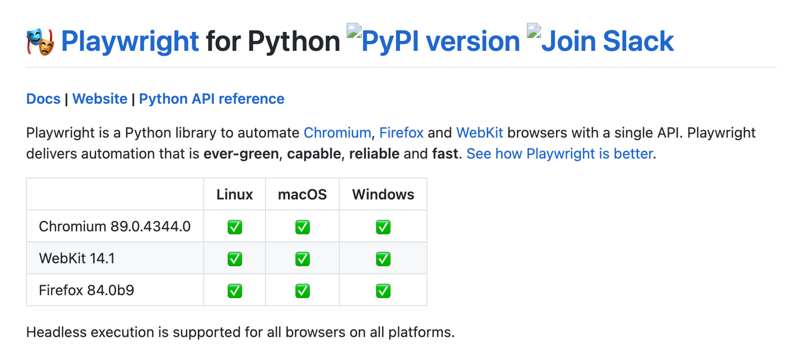
Task: Click the WebKit Windows green checkmark
Action: click(x=383, y=259)
